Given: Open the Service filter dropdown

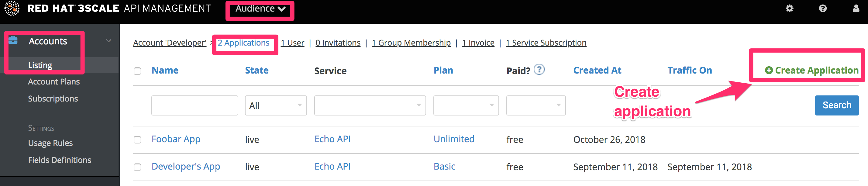Looking at the screenshot, I should coord(370,105).
